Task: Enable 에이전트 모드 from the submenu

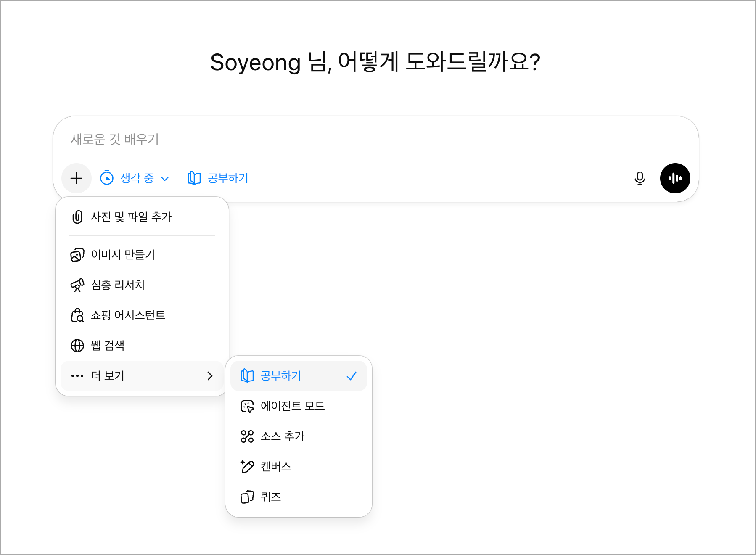Action: click(x=293, y=406)
